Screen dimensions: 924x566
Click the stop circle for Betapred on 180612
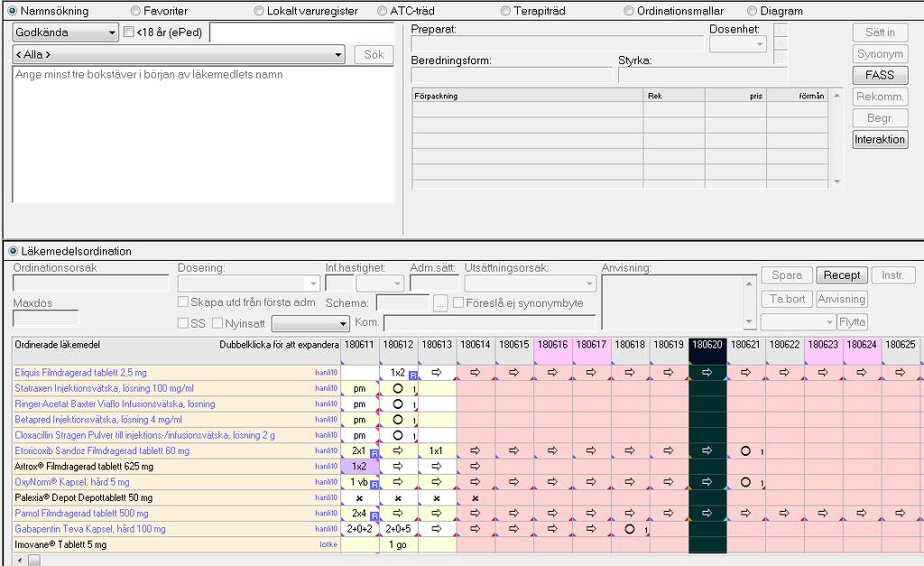tap(398, 420)
